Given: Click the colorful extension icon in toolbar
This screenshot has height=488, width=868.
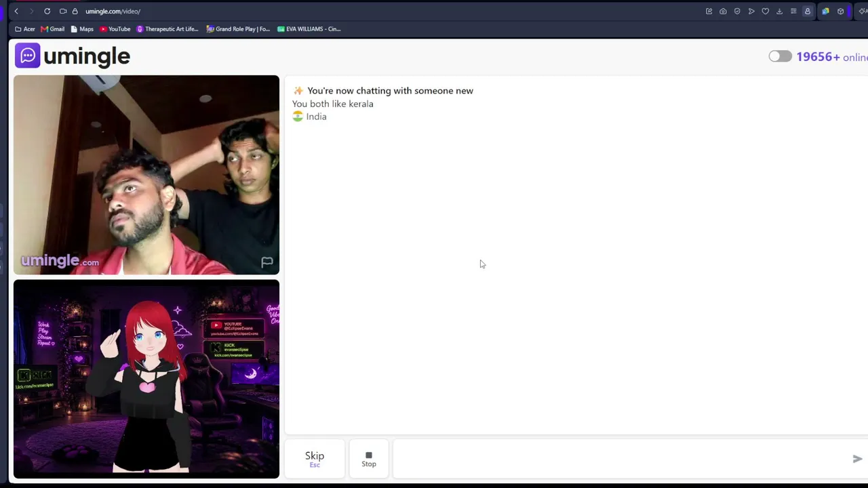Looking at the screenshot, I should click(825, 12).
